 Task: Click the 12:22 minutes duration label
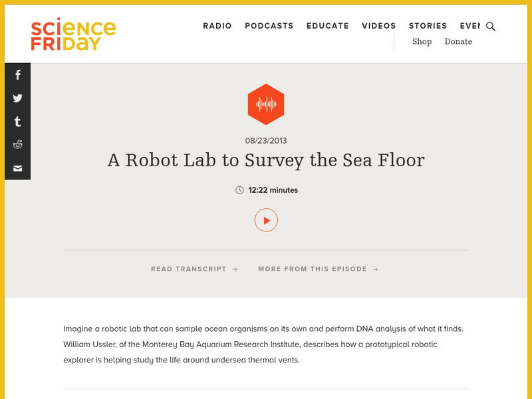coord(273,190)
